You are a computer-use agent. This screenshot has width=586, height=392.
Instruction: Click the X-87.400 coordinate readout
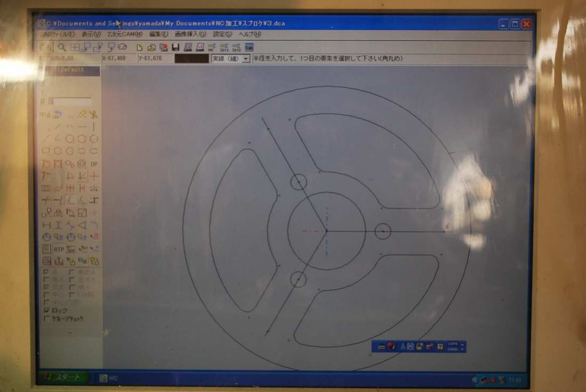(x=118, y=59)
